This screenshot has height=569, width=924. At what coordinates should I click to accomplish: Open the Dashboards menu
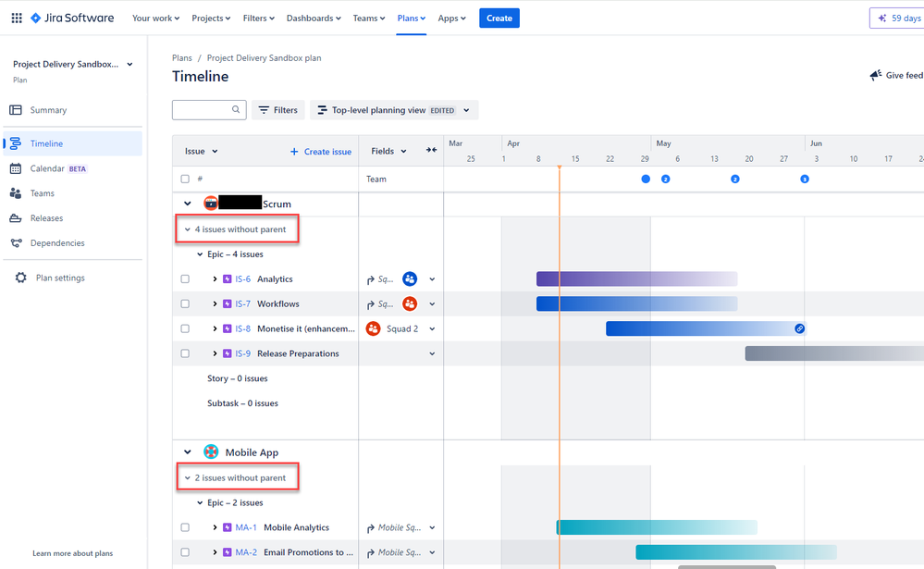[314, 19]
